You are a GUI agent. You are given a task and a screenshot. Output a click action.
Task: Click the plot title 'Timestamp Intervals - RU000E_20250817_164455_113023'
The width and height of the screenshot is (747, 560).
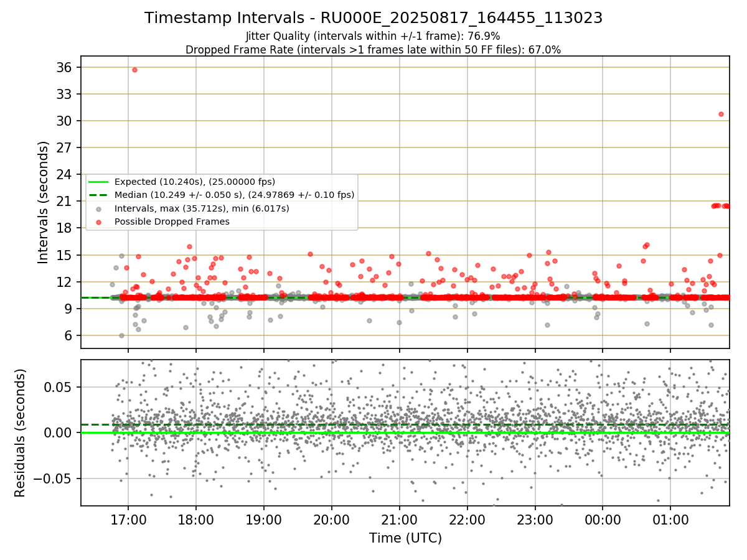[374, 18]
